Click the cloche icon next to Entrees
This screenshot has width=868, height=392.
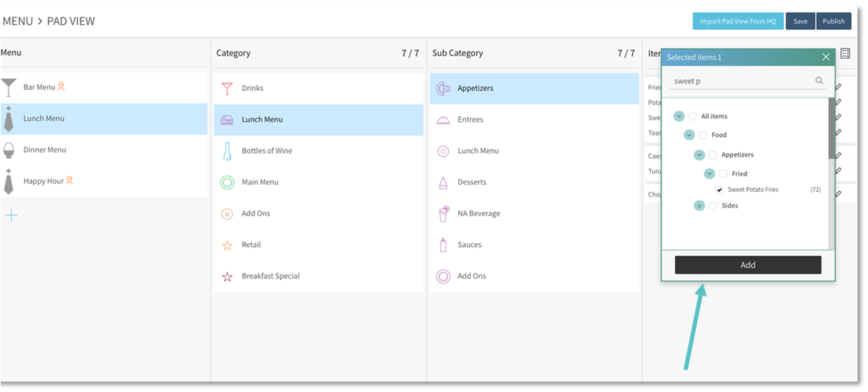tap(443, 120)
